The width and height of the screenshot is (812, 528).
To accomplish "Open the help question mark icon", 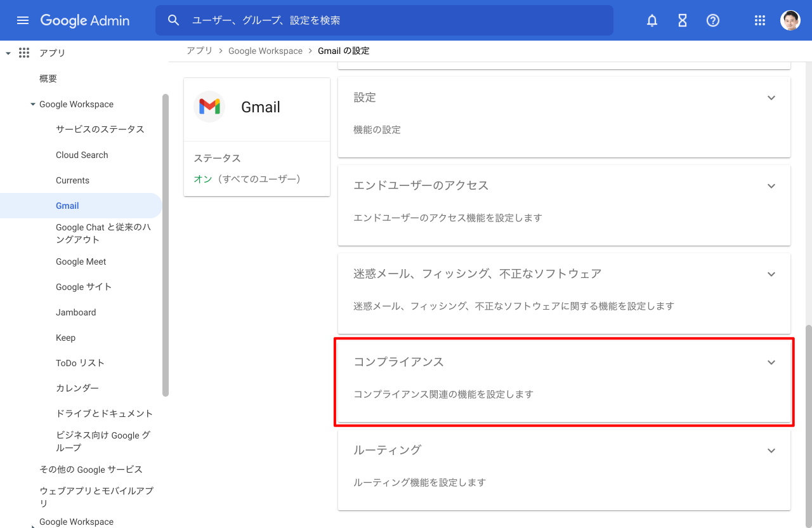I will (713, 20).
